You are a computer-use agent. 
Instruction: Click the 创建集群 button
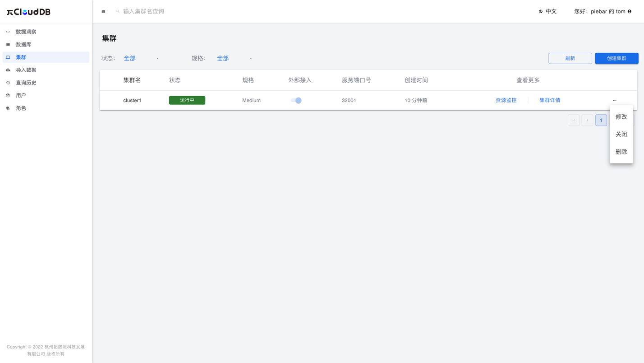616,58
